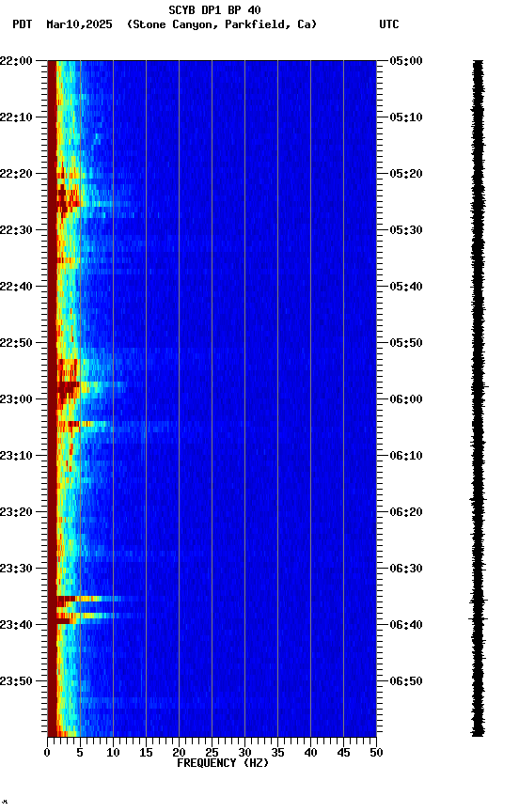Click the "22:30" PDT time label
Viewport: 519px width, 812px height.
click(x=16, y=230)
